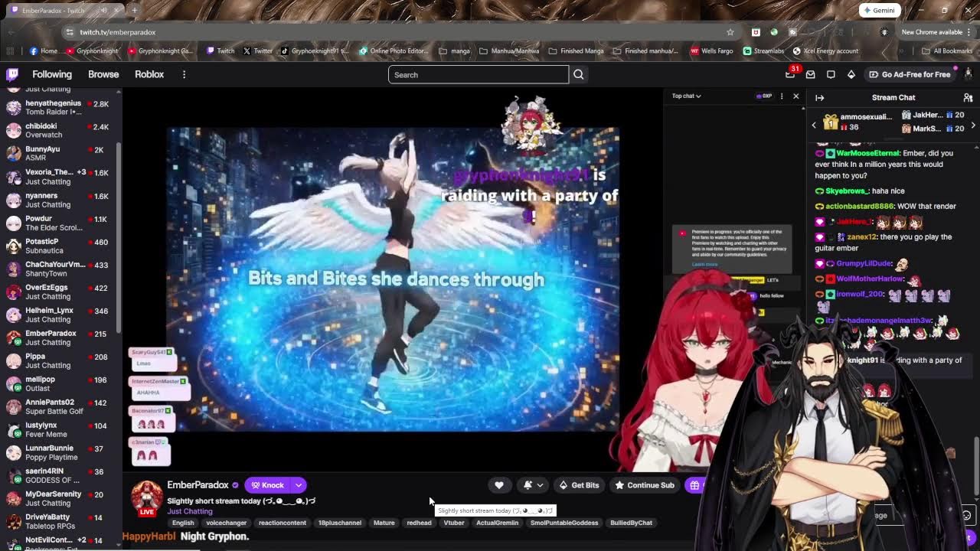Viewport: 980px width, 551px height.
Task: Collapse Stream Chat with the arrow icon
Action: 819,97
